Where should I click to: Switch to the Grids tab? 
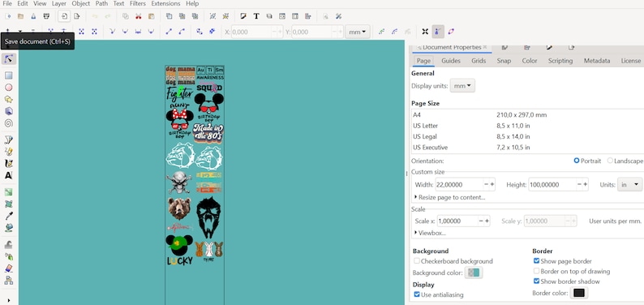[479, 61]
